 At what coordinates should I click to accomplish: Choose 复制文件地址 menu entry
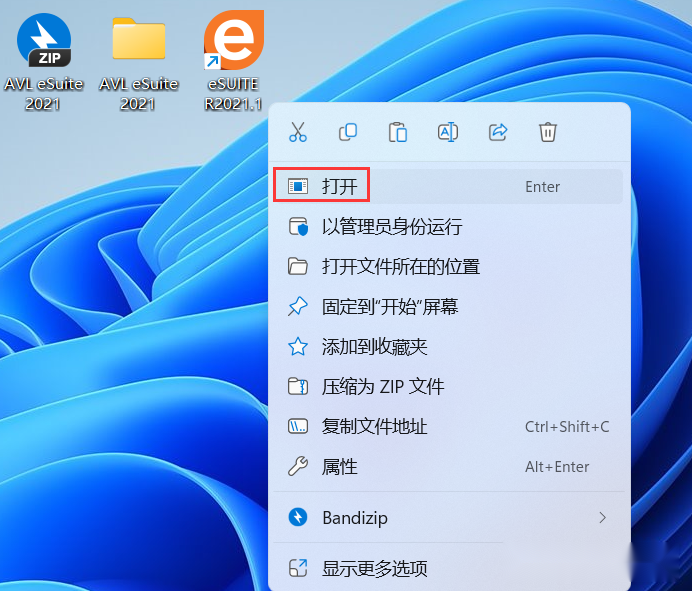pos(448,426)
